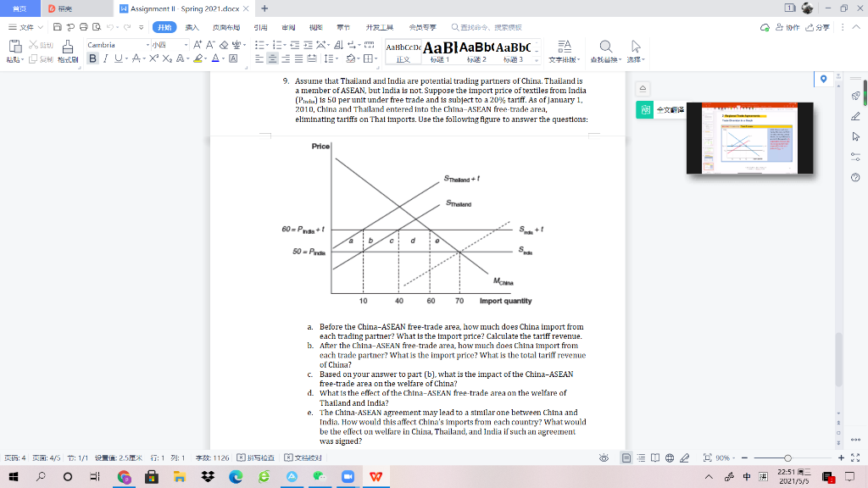Switch to the Review ribbon tab
The width and height of the screenshot is (868, 488).
pyautogui.click(x=288, y=27)
